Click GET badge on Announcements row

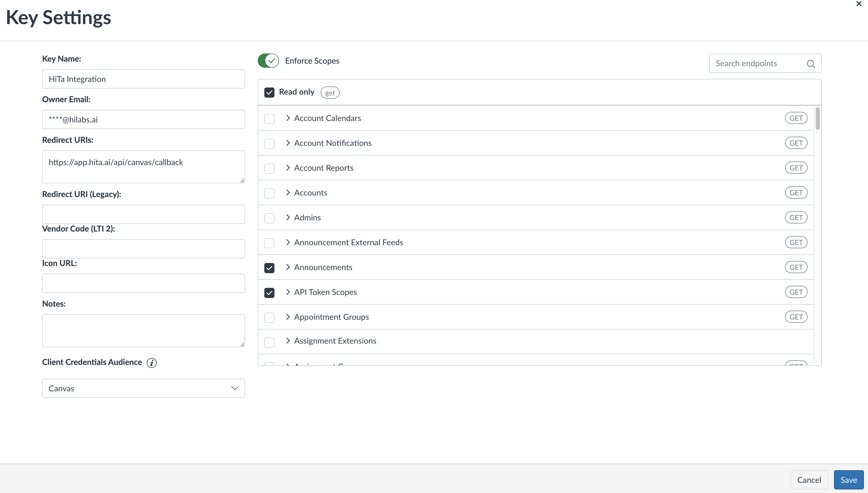point(796,267)
